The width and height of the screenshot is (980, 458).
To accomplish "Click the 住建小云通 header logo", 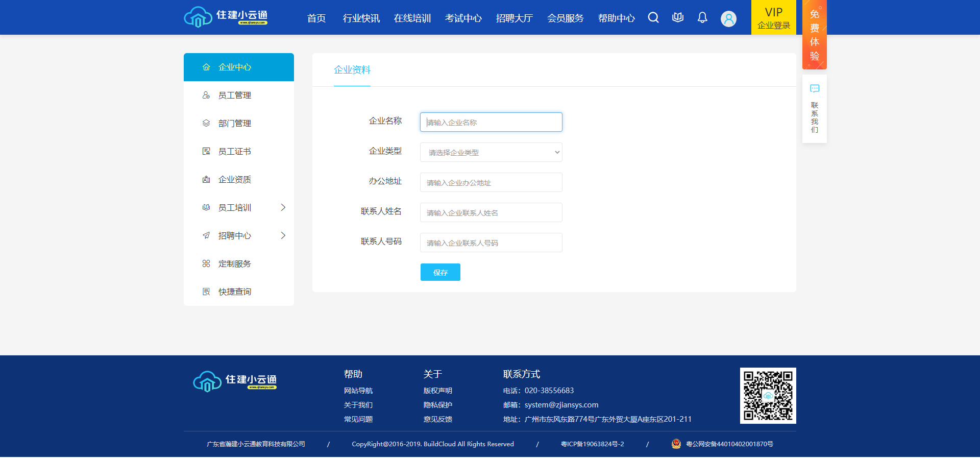I will point(226,17).
